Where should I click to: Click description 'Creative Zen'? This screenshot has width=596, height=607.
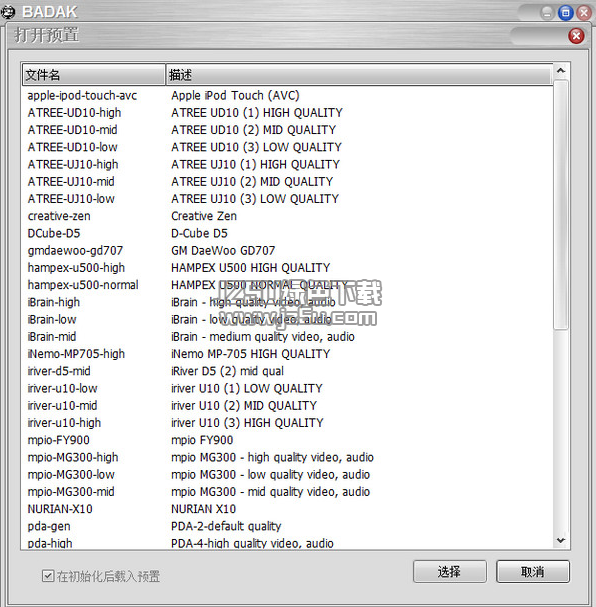click(204, 216)
